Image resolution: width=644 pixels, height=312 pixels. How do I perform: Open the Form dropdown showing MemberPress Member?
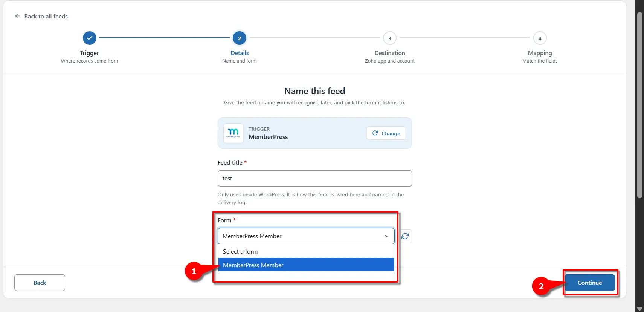306,236
